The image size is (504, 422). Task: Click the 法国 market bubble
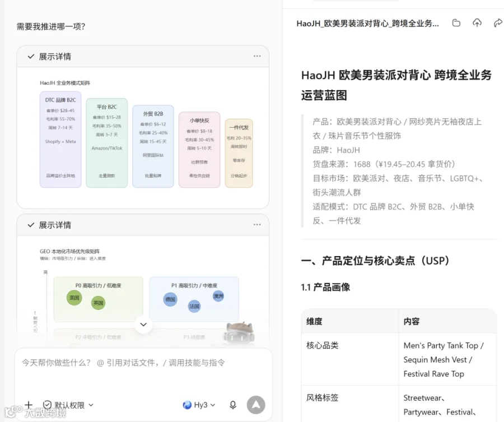pyautogui.click(x=194, y=306)
